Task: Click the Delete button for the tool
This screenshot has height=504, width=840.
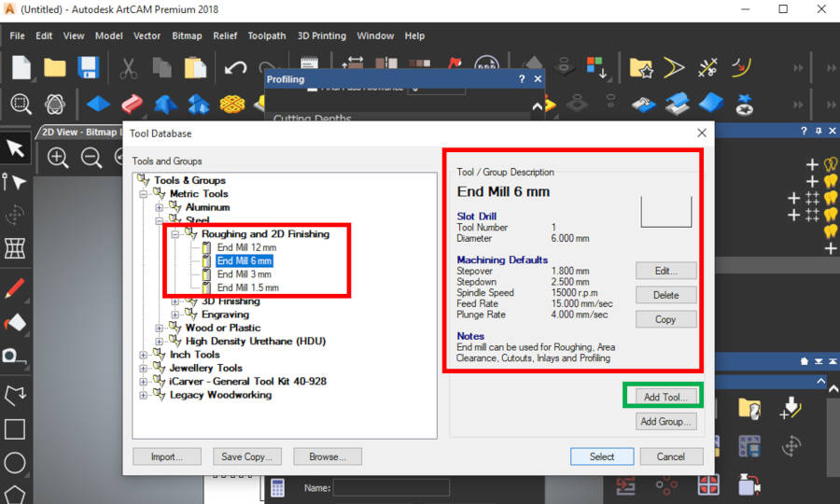Action: click(665, 295)
